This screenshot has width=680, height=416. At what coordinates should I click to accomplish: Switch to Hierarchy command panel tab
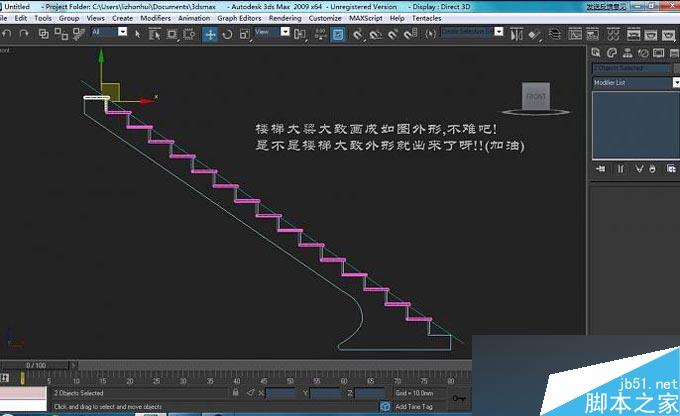628,53
